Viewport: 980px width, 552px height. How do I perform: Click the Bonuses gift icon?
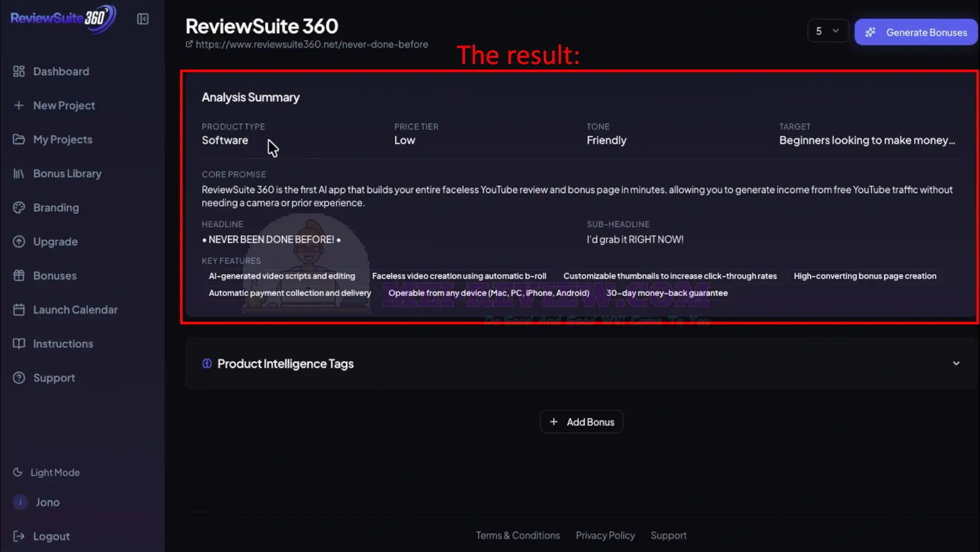click(19, 275)
